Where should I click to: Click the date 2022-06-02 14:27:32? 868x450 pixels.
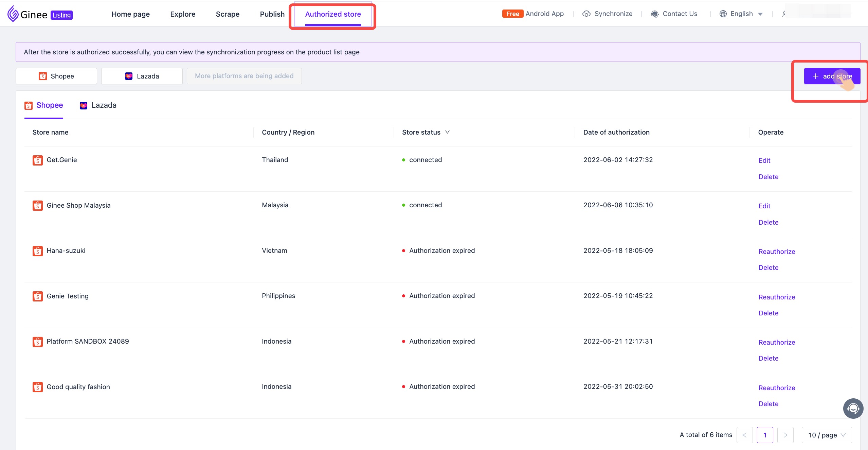[618, 160]
